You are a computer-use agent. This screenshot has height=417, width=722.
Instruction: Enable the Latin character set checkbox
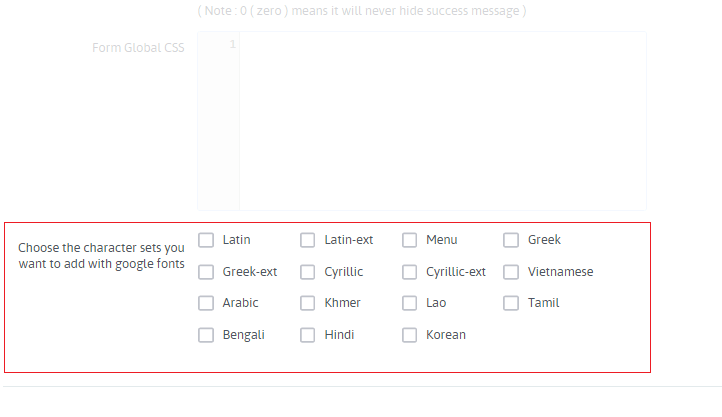[206, 240]
